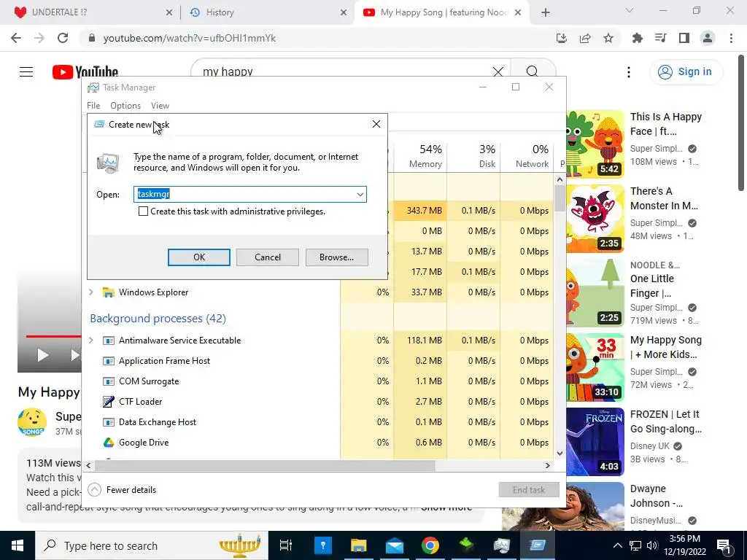
Task: Expand Antimalware Service Executable row
Action: click(x=91, y=340)
